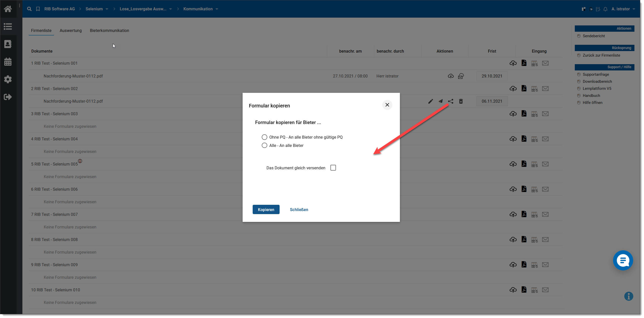644x318 pixels.
Task: Click the open-envelope icon in Selenium 001 form row
Action: pos(461,76)
